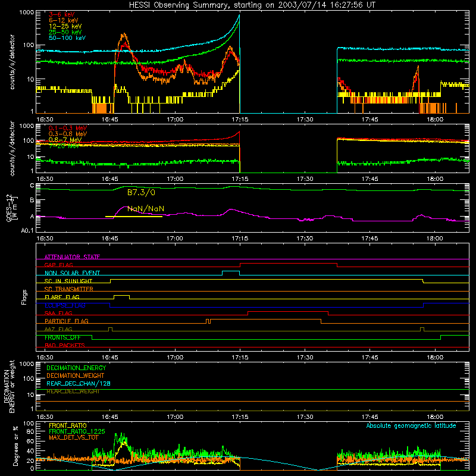476x476 pixels.
Task: Select the SAA_FLAG label
Action: 58,313
